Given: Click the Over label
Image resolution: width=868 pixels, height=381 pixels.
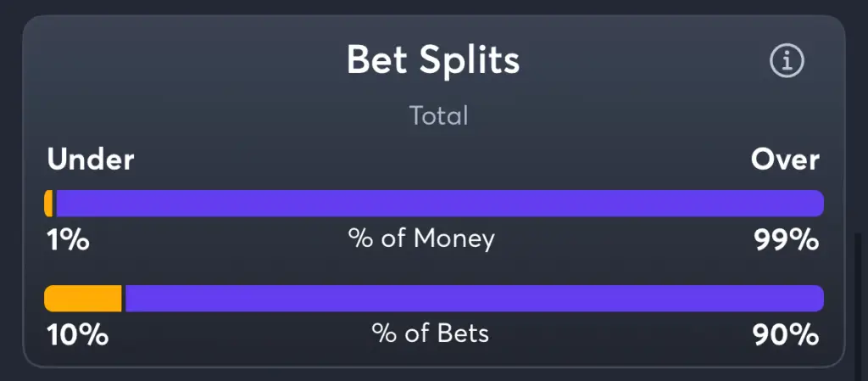Looking at the screenshot, I should point(785,160).
